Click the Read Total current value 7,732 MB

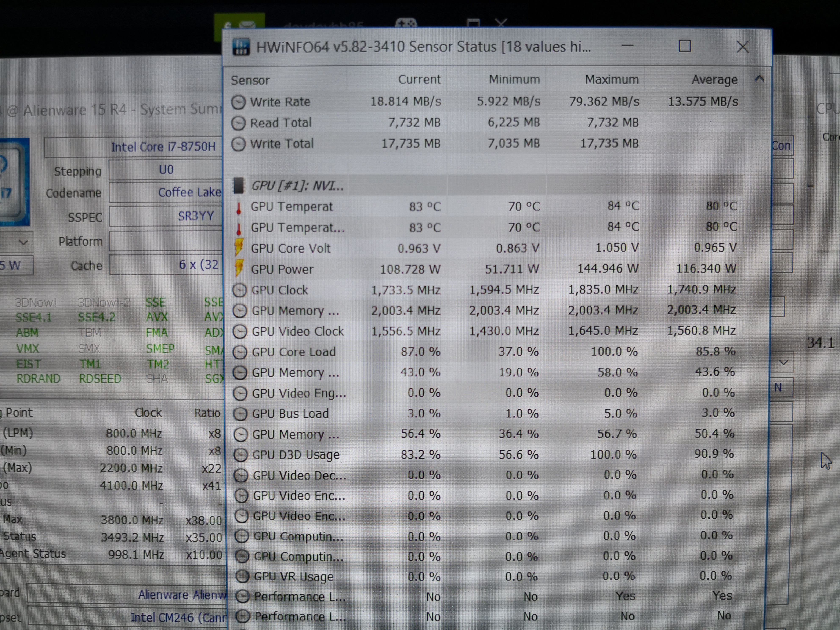pos(414,123)
